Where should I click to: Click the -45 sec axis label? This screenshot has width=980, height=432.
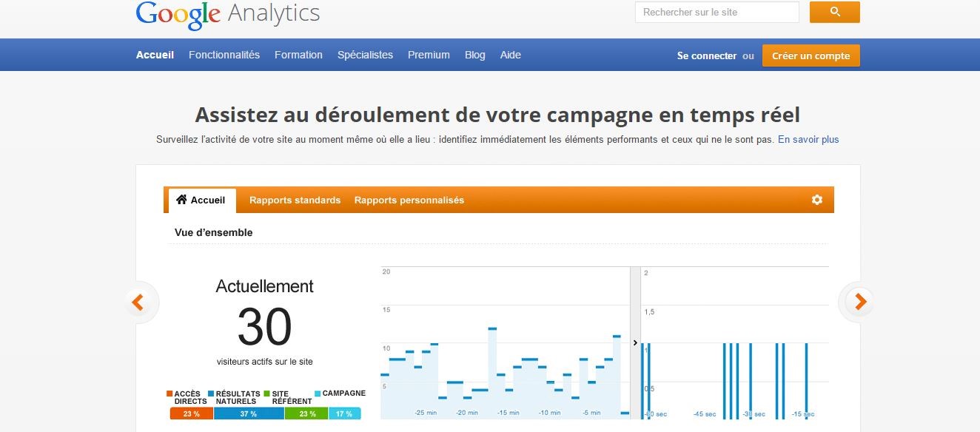pos(705,414)
